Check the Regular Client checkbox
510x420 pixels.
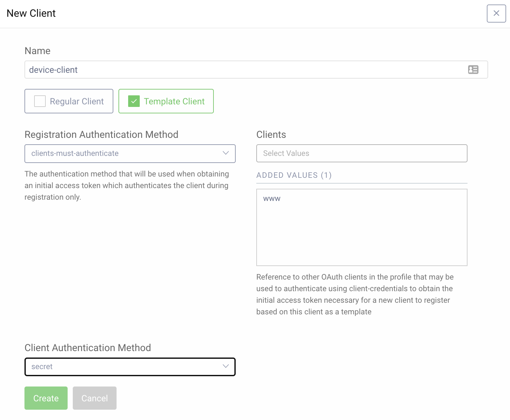tap(40, 101)
